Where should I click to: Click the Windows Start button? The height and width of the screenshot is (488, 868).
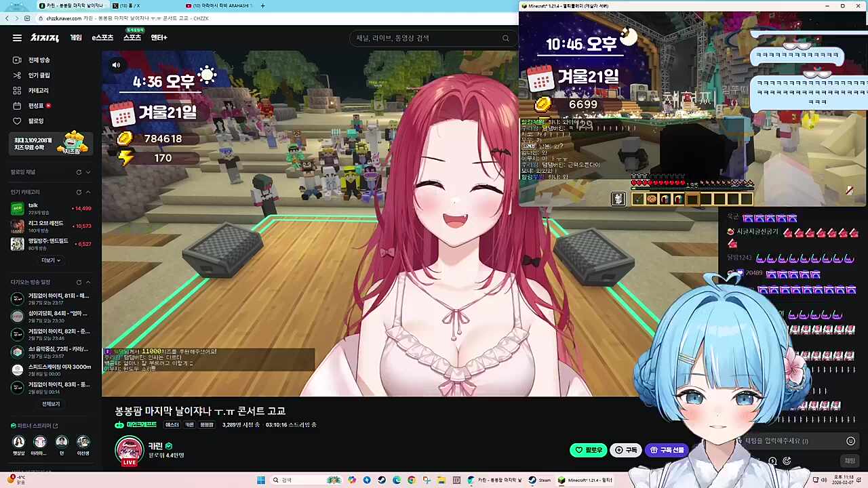[x=260, y=481]
